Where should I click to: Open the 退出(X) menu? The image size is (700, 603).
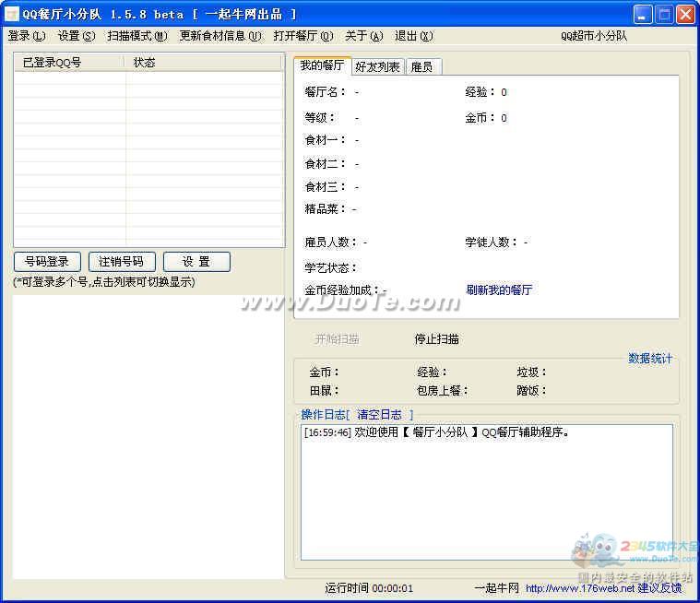tap(414, 36)
